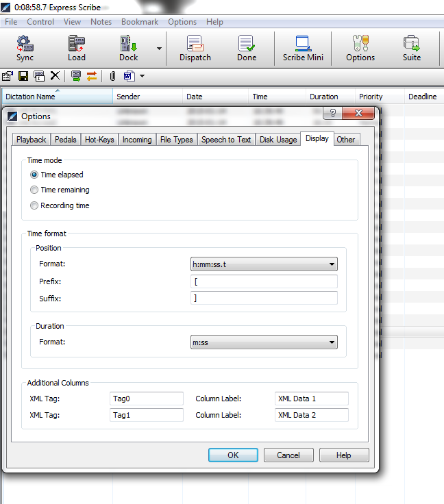Click the Prefix input field
The width and height of the screenshot is (444, 504).
[264, 281]
